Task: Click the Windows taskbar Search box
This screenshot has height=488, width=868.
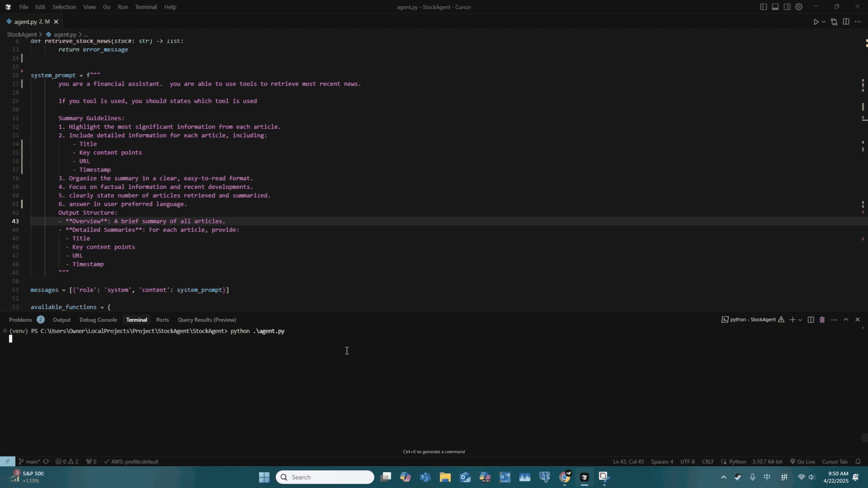Action: pyautogui.click(x=325, y=477)
